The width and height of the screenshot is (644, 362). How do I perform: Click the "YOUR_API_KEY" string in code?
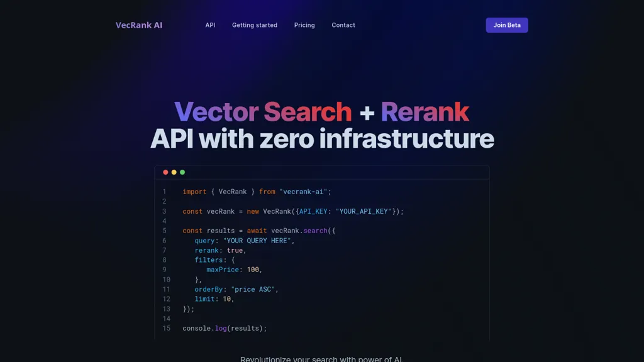pos(364,211)
